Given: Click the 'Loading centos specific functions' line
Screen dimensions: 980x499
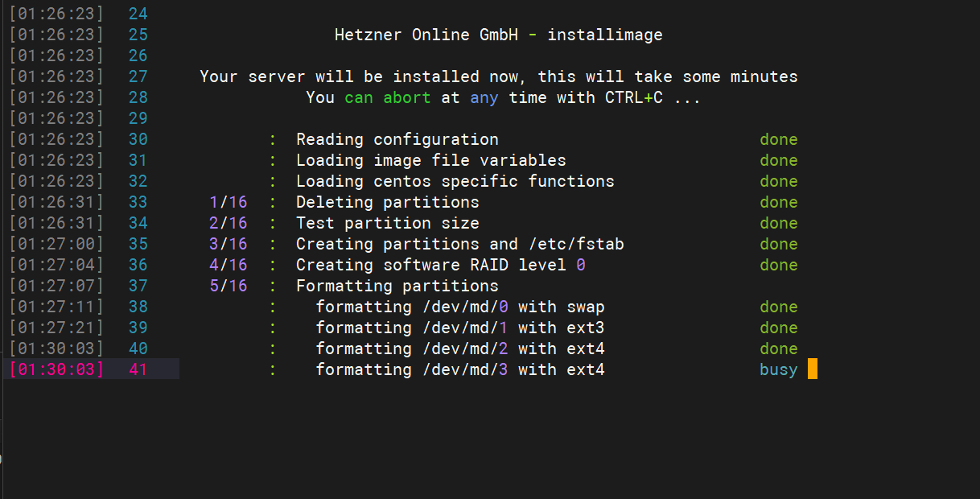Looking at the screenshot, I should [x=455, y=181].
